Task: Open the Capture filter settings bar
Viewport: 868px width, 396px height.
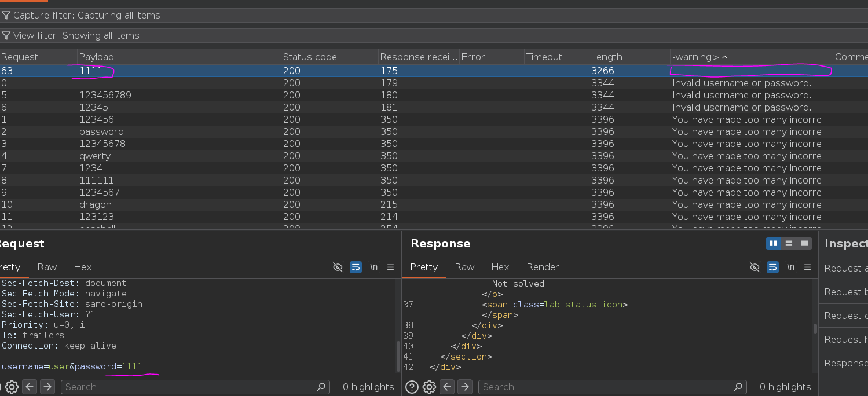Action: 434,15
